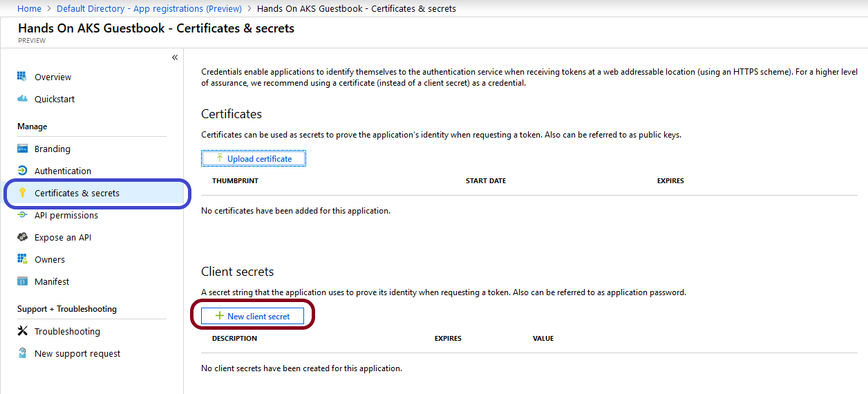The width and height of the screenshot is (868, 394).
Task: Click the Quickstart cloud icon
Action: [x=21, y=99]
